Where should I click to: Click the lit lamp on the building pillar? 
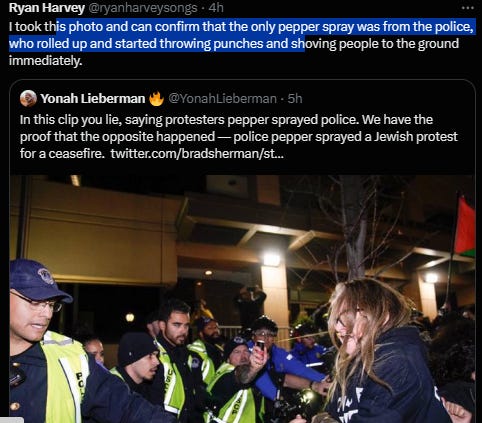tap(272, 260)
